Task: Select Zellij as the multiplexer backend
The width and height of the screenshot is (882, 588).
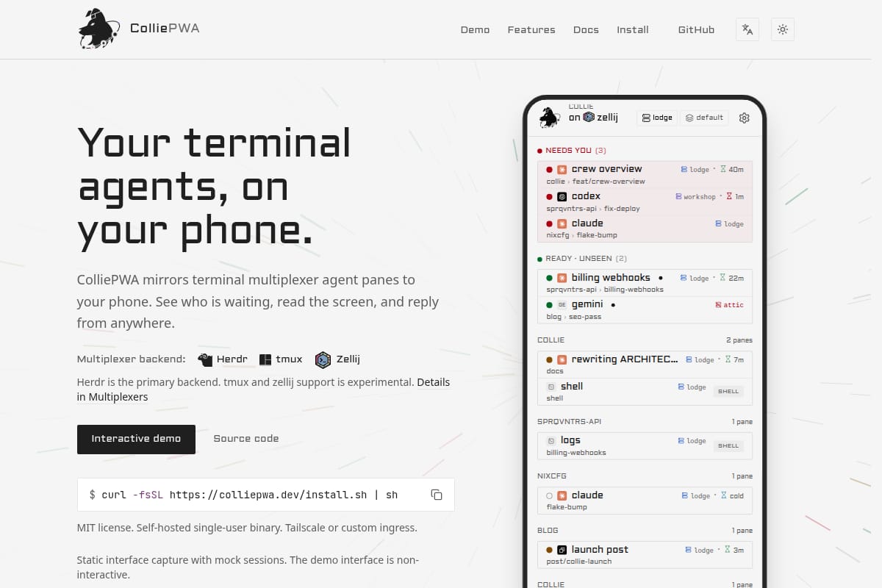Action: (x=337, y=359)
